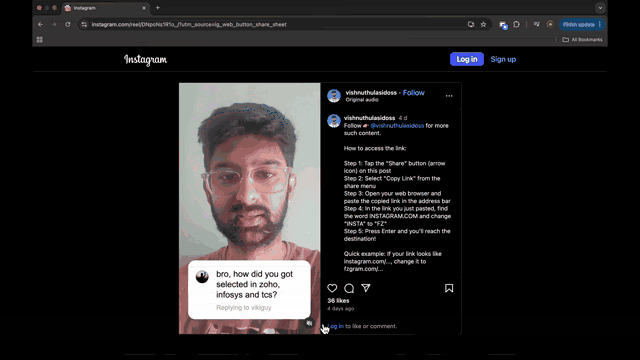The width and height of the screenshot is (640, 360).
Task: Click the 4 days ago timestamp
Action: (340, 309)
